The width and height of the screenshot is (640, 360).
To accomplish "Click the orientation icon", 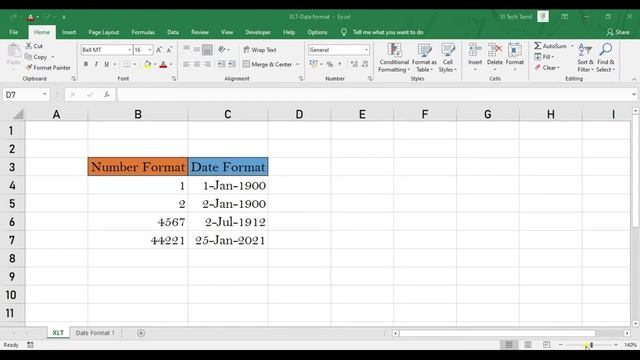I will [222, 49].
